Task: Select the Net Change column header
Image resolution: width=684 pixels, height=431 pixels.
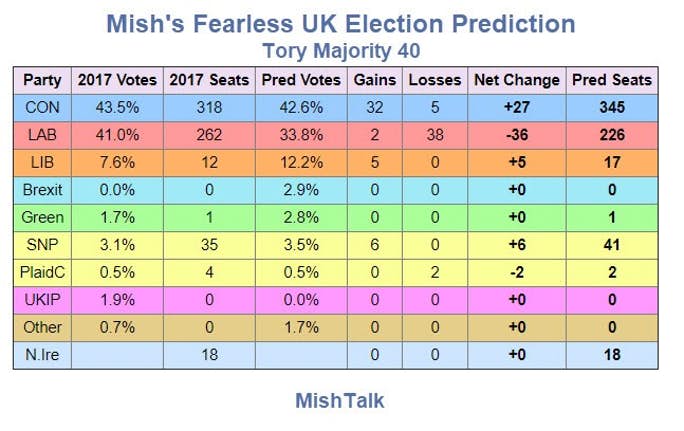Action: click(517, 80)
